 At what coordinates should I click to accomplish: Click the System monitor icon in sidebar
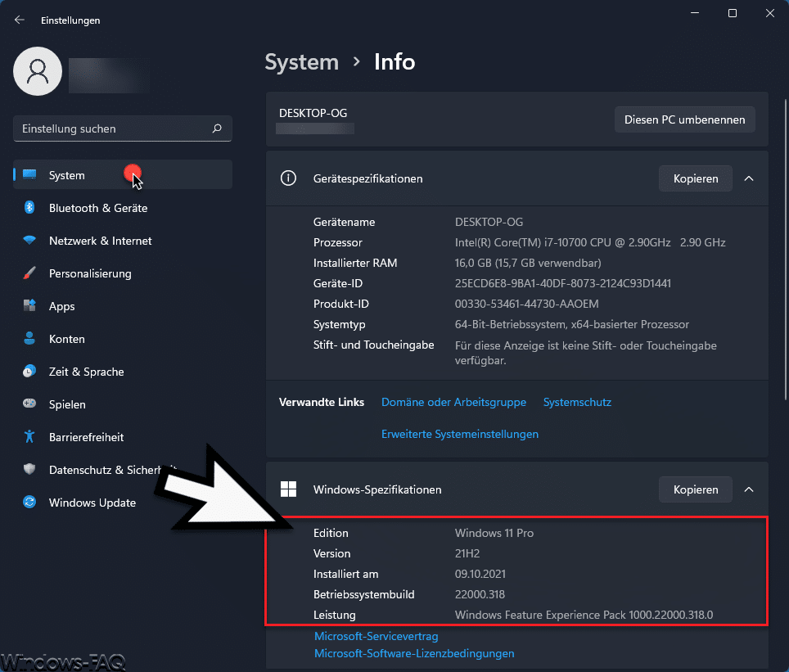pos(29,174)
